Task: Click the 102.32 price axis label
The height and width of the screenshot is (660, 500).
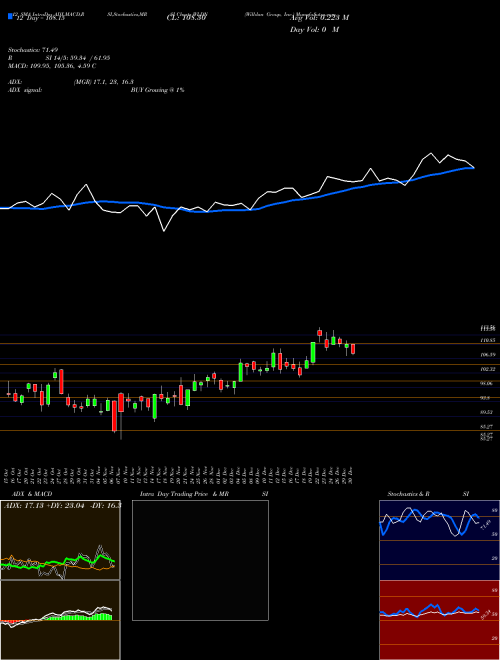Action: [487, 369]
